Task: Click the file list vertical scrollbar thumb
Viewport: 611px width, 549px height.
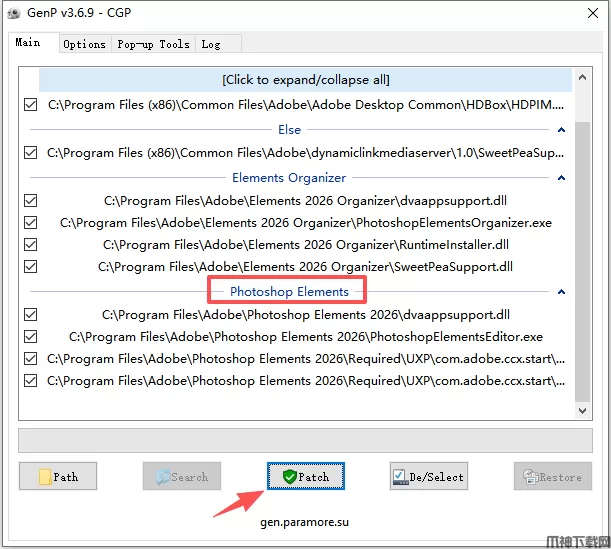Action: pyautogui.click(x=583, y=261)
